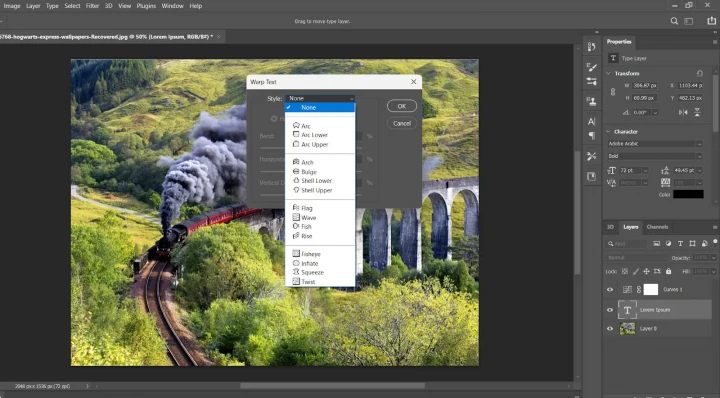The width and height of the screenshot is (720, 398).
Task: Click the Lock All padlock icon
Action: [x=669, y=271]
